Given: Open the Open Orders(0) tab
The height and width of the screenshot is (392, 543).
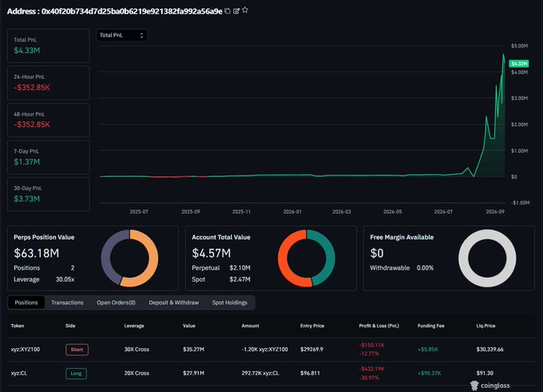Looking at the screenshot, I should [x=116, y=303].
